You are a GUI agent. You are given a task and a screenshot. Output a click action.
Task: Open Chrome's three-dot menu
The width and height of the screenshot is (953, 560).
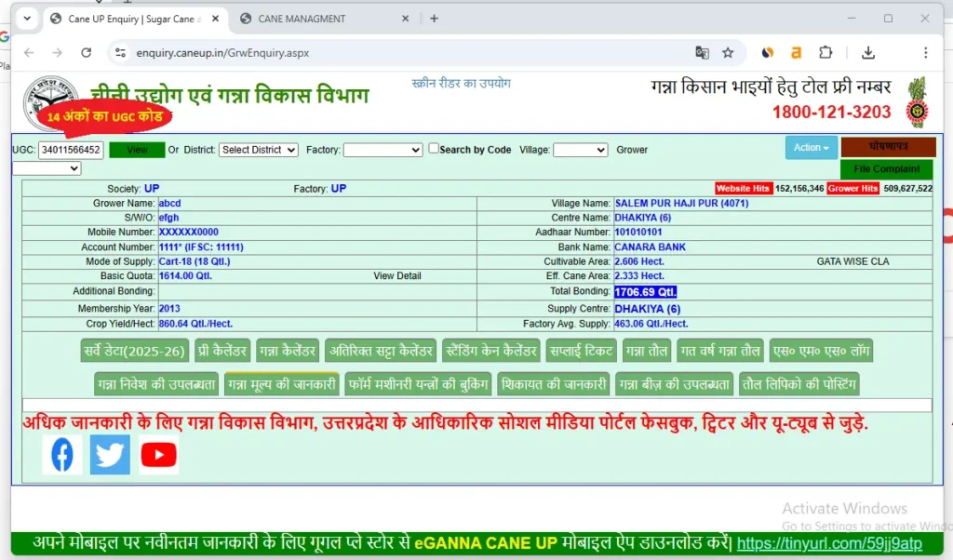tap(926, 53)
